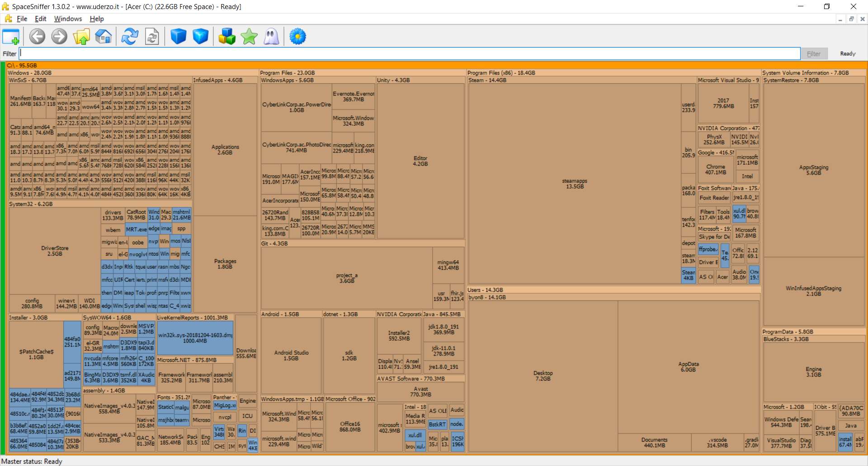Open the Edit menu

click(x=41, y=19)
